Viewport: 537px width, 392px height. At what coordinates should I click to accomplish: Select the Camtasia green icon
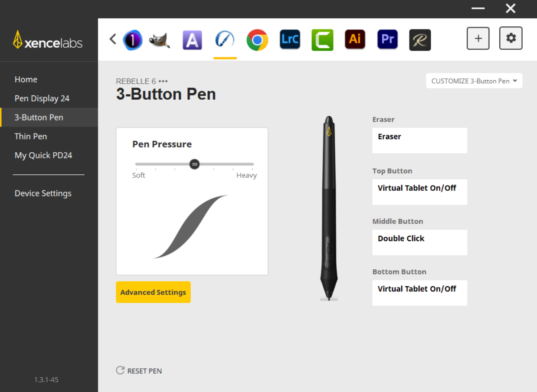point(322,40)
